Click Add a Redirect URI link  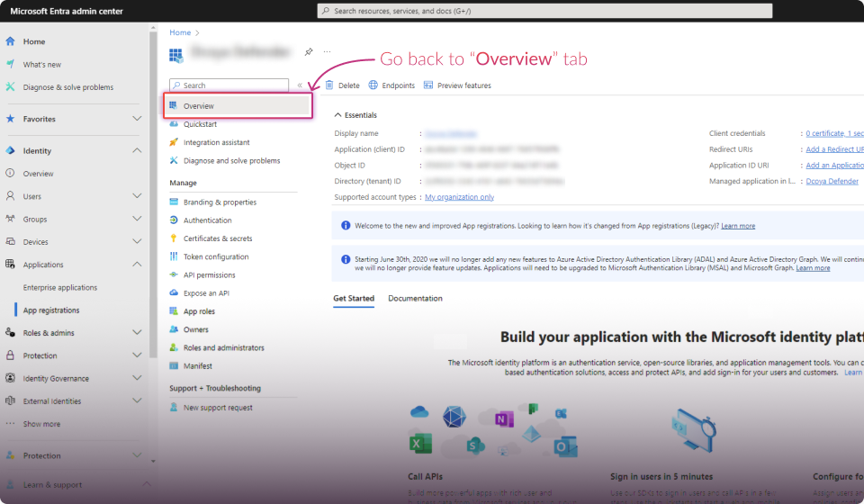point(834,149)
